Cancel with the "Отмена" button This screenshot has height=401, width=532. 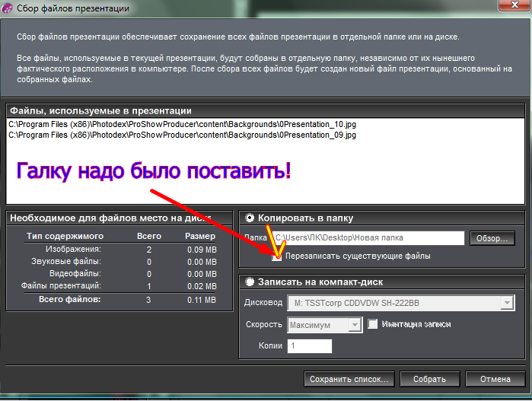[x=495, y=379]
